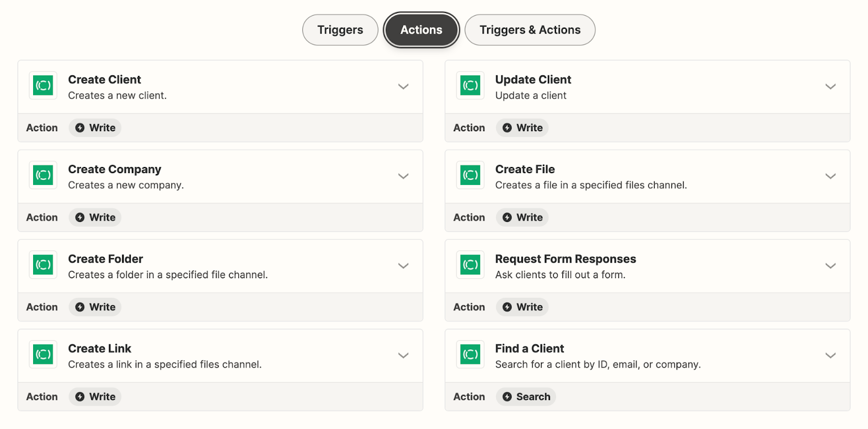Screen dimensions: 868x429
Task: Click the Create Link action title
Action: [x=100, y=349]
